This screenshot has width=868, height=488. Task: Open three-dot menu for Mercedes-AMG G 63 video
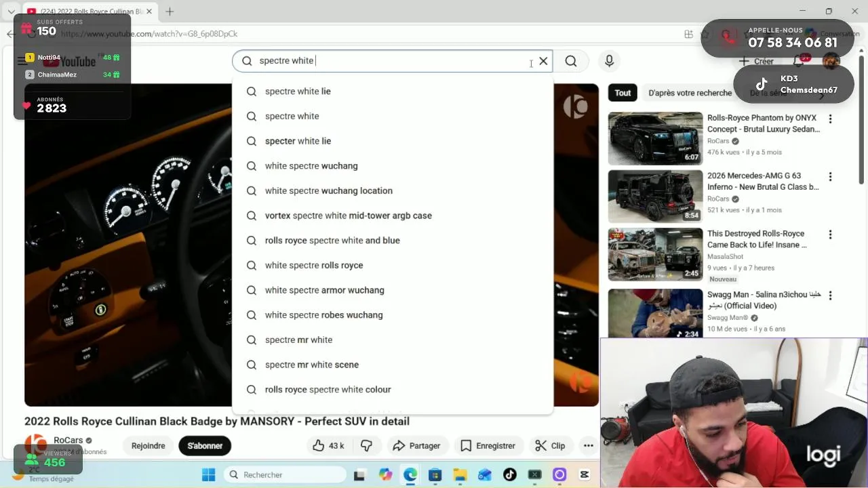[x=830, y=177]
